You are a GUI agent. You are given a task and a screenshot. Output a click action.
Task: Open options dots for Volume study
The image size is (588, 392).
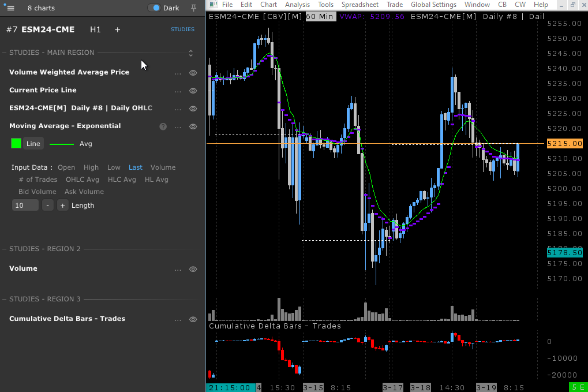178,269
